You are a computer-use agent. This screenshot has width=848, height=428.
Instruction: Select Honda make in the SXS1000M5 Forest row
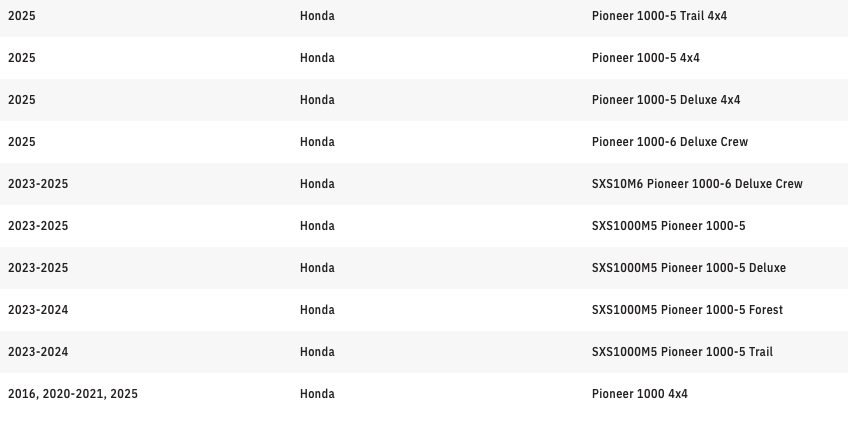coord(317,310)
